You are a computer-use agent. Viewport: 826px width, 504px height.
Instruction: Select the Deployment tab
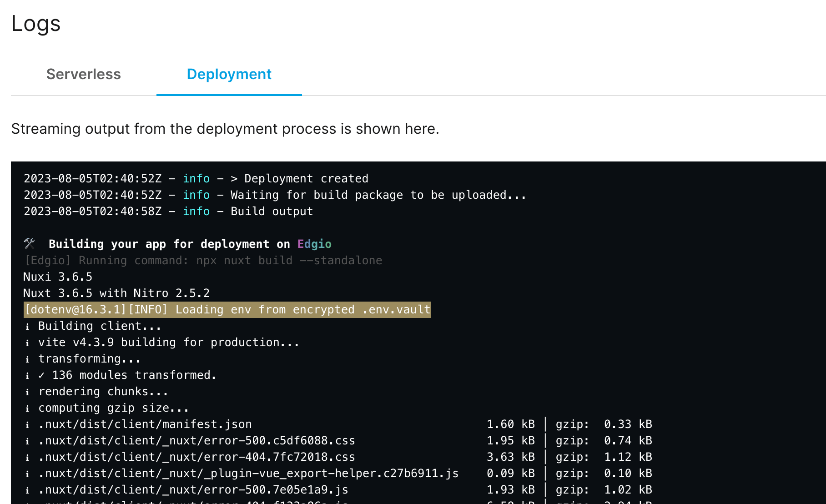click(229, 74)
